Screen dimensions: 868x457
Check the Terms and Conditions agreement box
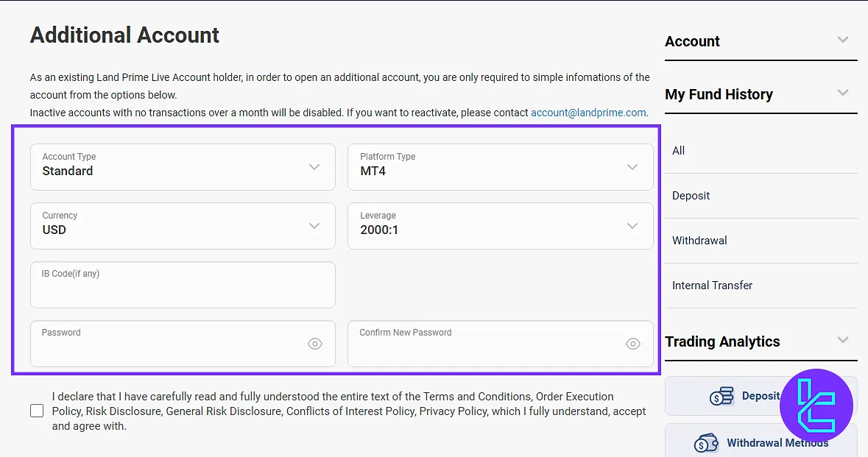pyautogui.click(x=37, y=411)
